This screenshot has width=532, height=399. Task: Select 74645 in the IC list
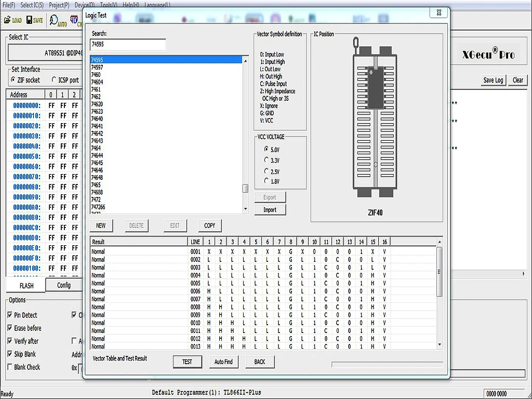tap(166, 163)
